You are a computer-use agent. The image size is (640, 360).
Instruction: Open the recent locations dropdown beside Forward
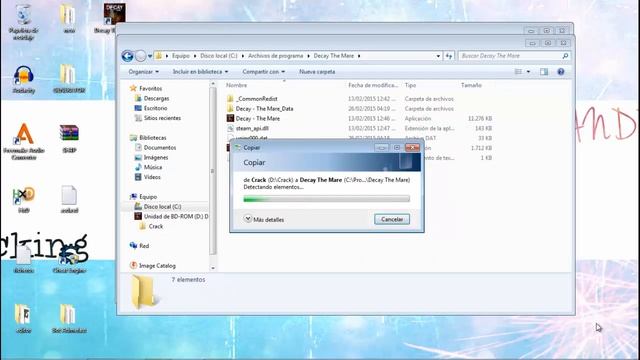tap(150, 56)
